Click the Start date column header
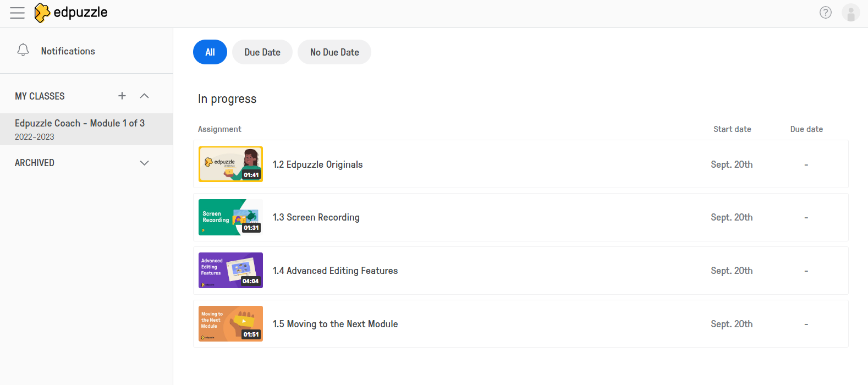This screenshot has width=868, height=385. click(732, 129)
